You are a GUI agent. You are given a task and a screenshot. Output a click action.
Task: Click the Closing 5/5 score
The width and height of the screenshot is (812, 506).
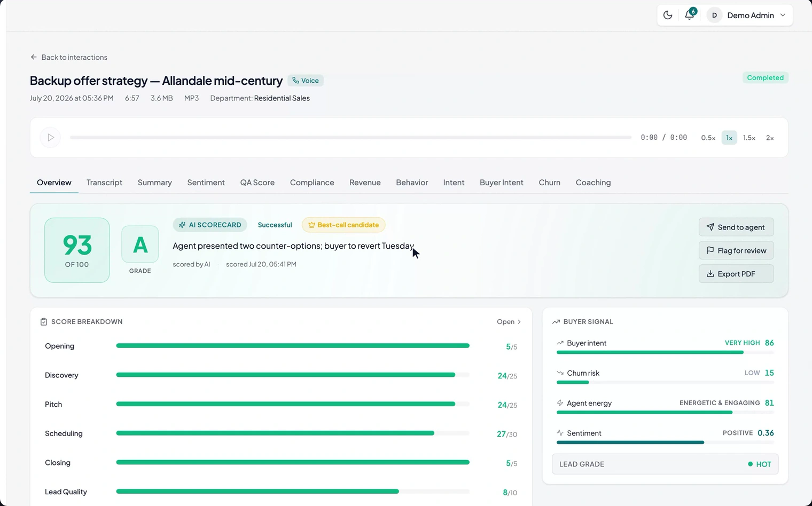click(x=511, y=463)
